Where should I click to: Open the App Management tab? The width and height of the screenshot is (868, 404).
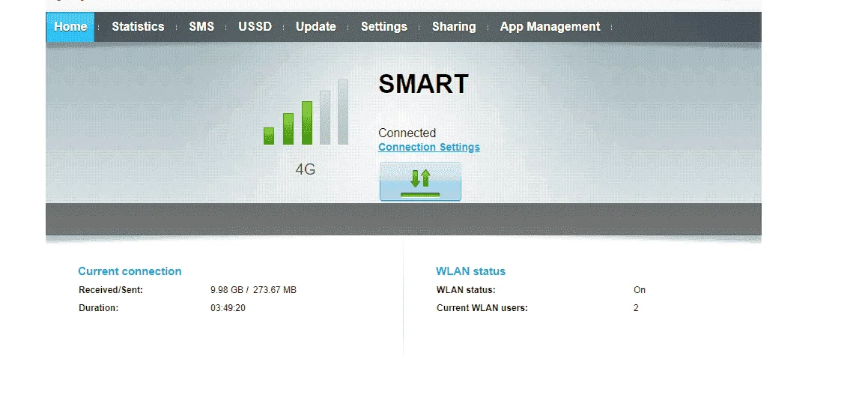coord(550,26)
